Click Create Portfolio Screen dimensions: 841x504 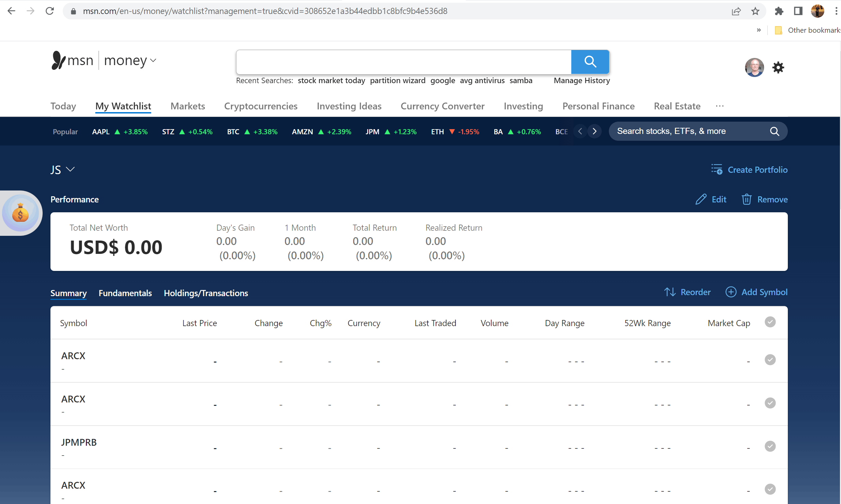point(749,170)
